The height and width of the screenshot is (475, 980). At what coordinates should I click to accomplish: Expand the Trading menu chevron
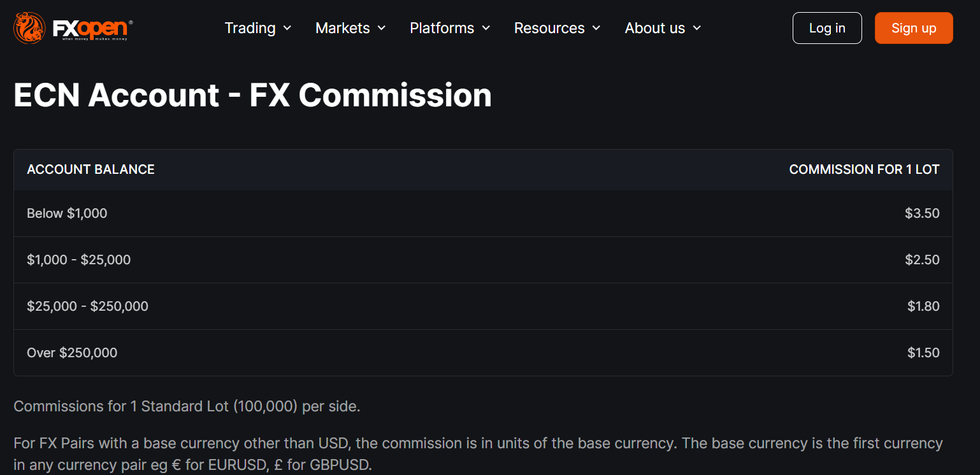pyautogui.click(x=287, y=28)
